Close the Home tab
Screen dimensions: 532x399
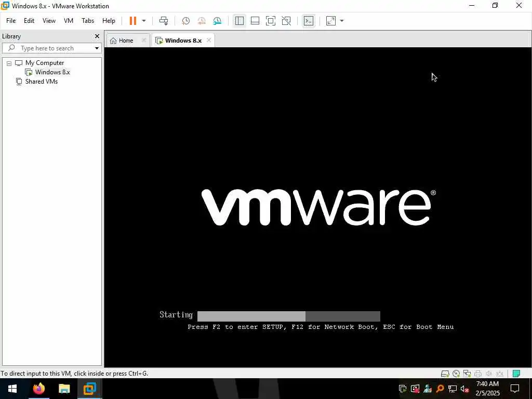pyautogui.click(x=144, y=40)
